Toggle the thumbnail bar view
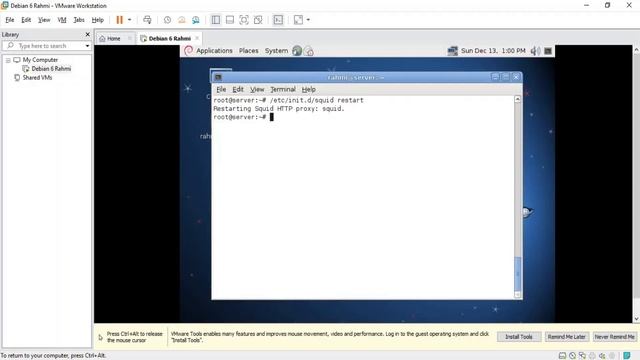 pyautogui.click(x=230, y=20)
